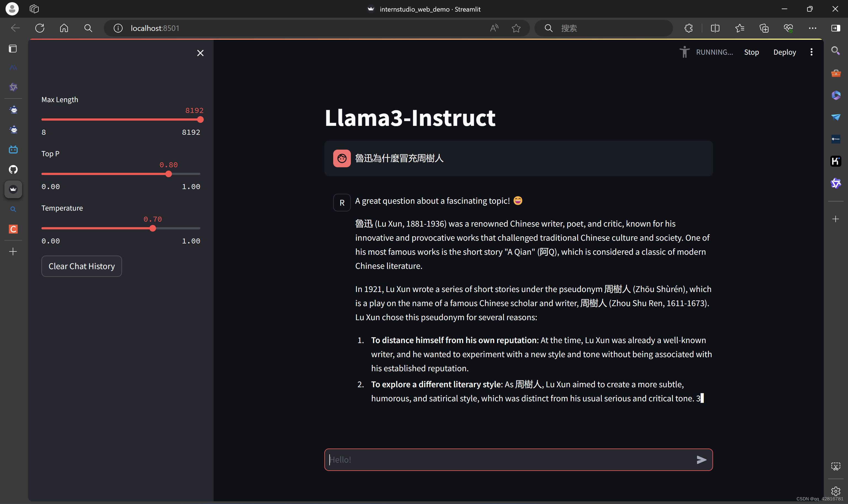
Task: Open the browser extensions icon
Action: pyautogui.click(x=688, y=28)
